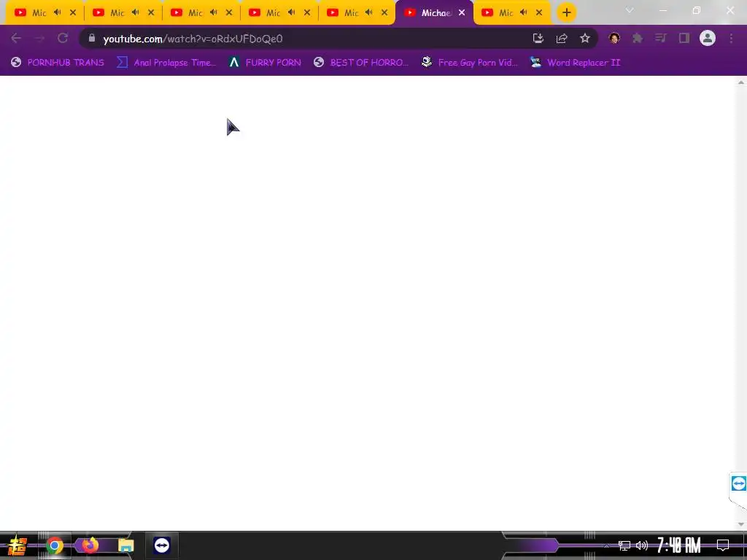This screenshot has height=560, width=747.
Task: Open the media controls icon in toolbar
Action: 661,38
